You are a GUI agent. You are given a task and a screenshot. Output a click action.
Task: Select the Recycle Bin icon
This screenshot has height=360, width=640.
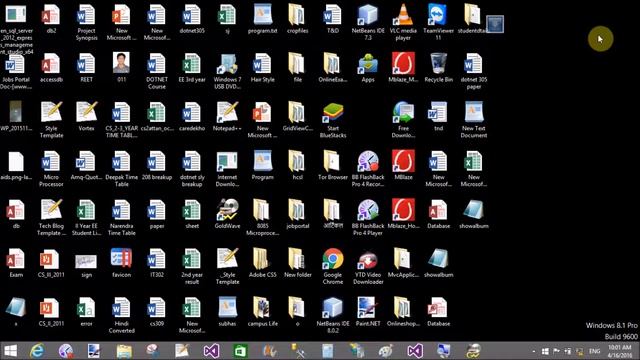click(x=438, y=68)
